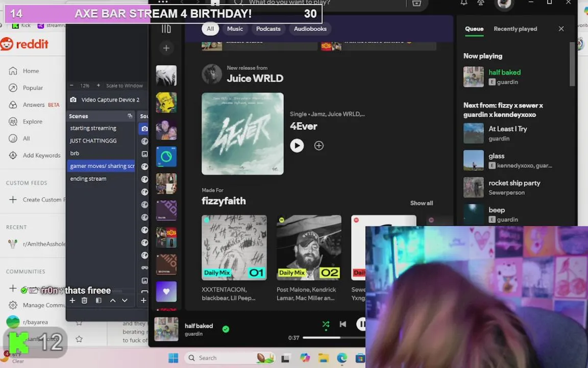Select camera source in OBS Sources list
The height and width of the screenshot is (368, 588).
pos(144,129)
